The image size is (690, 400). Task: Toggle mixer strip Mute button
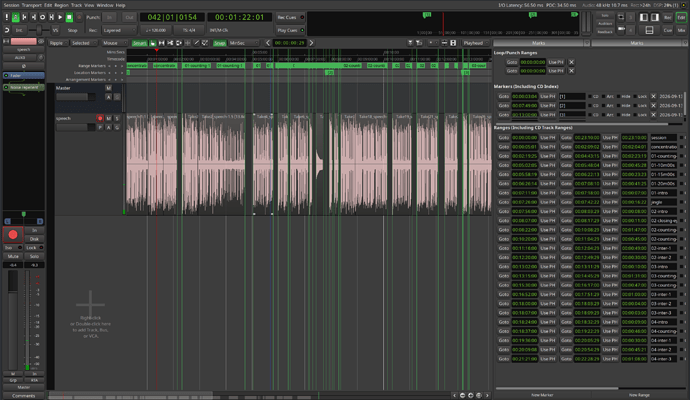[13, 256]
